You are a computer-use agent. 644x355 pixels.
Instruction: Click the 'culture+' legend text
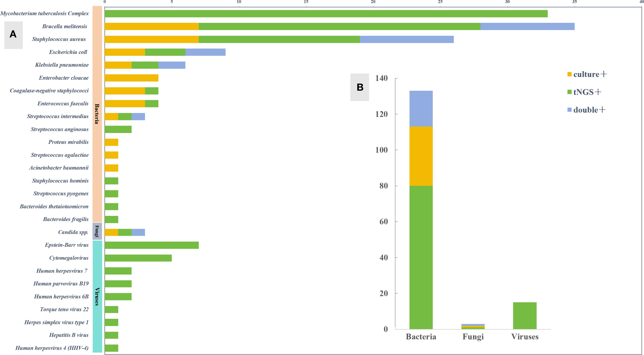click(x=590, y=74)
